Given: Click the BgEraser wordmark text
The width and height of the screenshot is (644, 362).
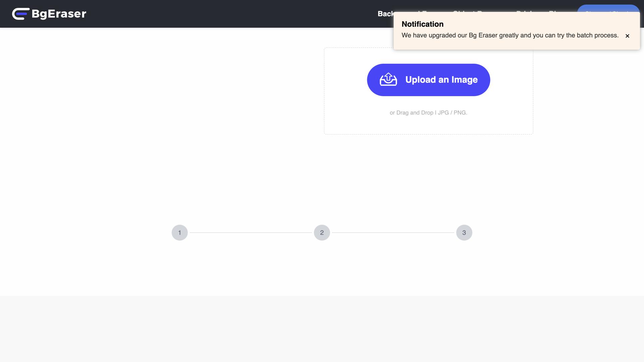Looking at the screenshot, I should click(x=59, y=14).
